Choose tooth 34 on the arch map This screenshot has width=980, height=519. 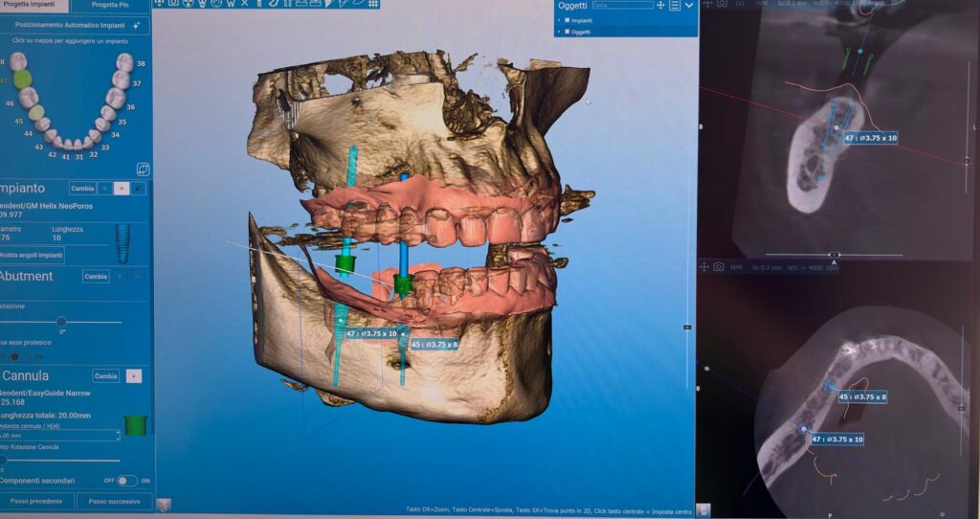tap(101, 125)
